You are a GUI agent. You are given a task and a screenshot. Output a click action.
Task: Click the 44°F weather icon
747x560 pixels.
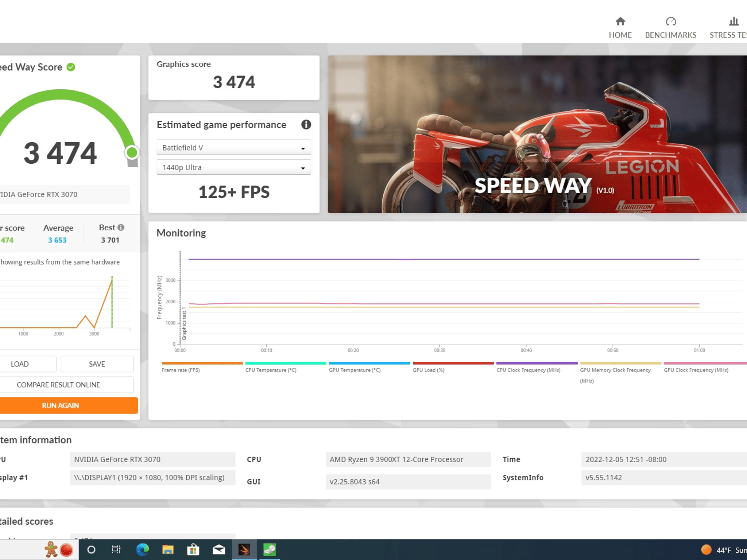click(x=707, y=550)
